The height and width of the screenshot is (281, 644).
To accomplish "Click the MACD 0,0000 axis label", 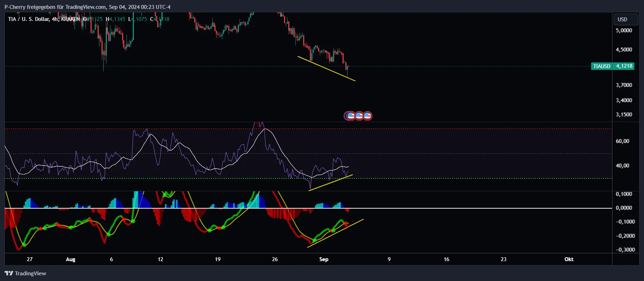I will pos(624,208).
